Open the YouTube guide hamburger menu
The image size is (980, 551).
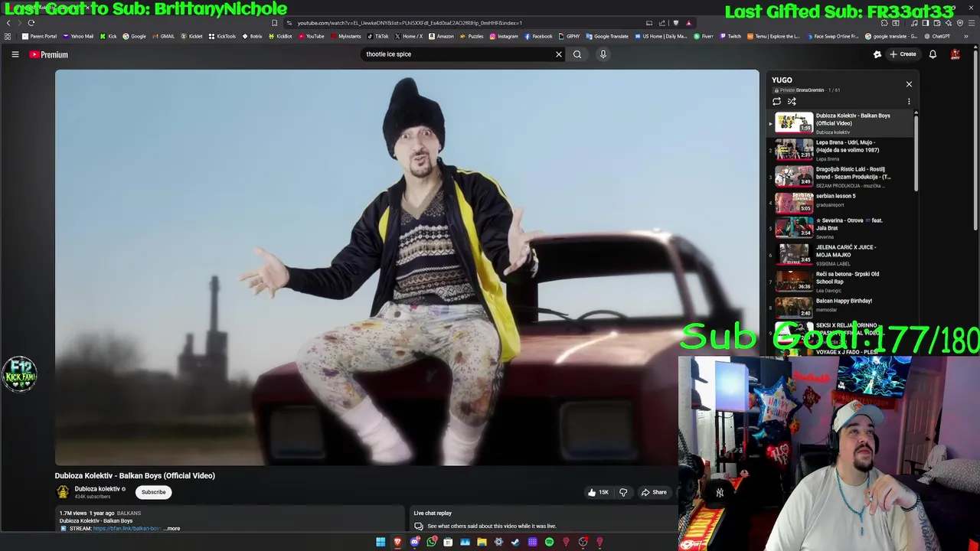click(x=15, y=54)
